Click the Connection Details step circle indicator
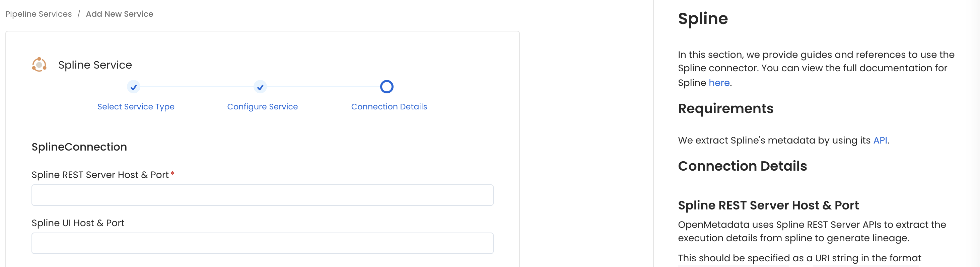Viewport: 980px width, 267px height. [x=387, y=87]
